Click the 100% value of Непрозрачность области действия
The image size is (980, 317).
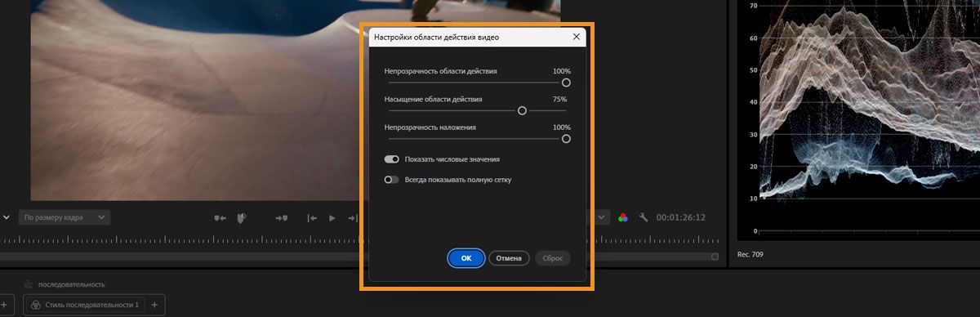click(x=562, y=71)
